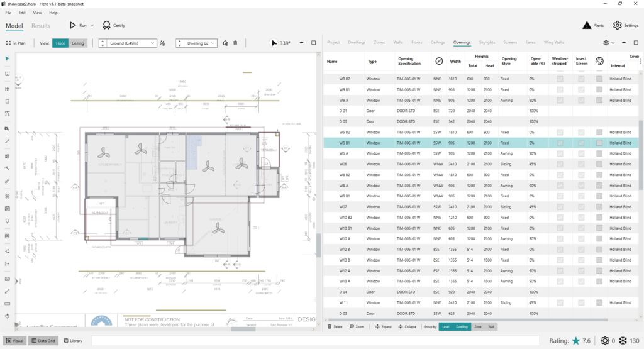Toggle Insect Screen checkbox for W06 row
Screen dimensions: 644x349
(x=581, y=164)
